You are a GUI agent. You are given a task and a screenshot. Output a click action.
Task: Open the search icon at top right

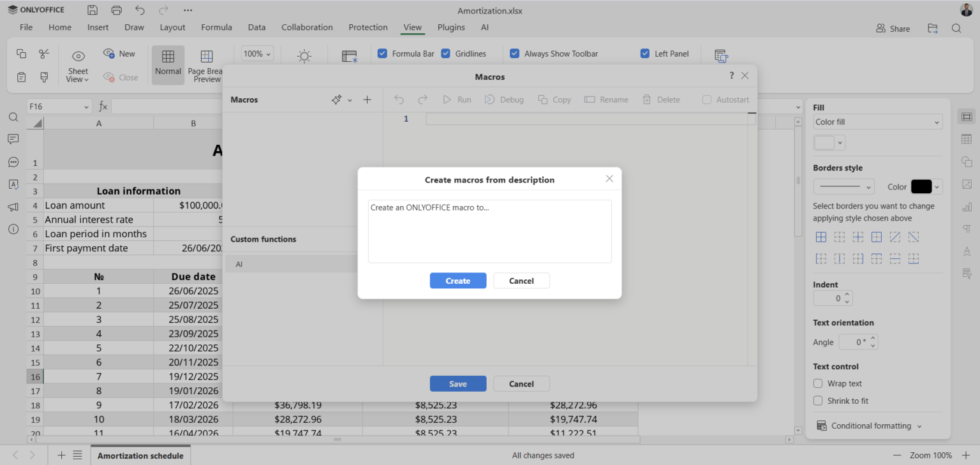[956, 28]
